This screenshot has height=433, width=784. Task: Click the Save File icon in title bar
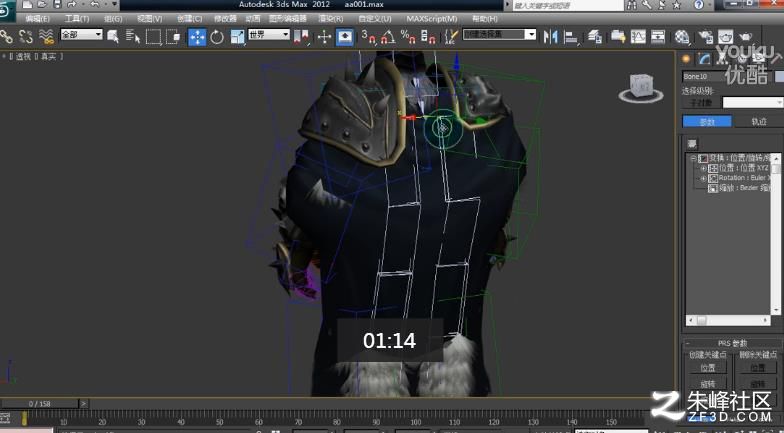[58, 4]
